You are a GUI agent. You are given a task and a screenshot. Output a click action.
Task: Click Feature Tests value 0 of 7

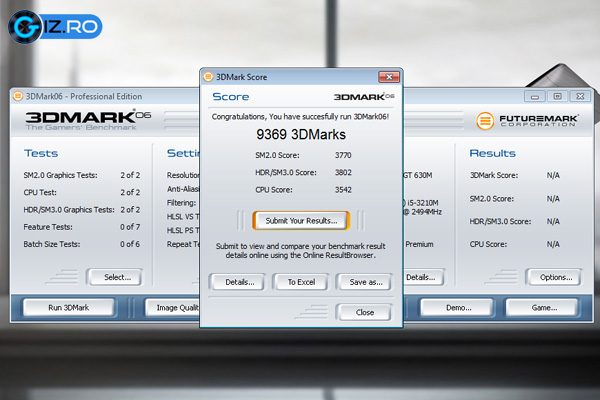pos(130,227)
